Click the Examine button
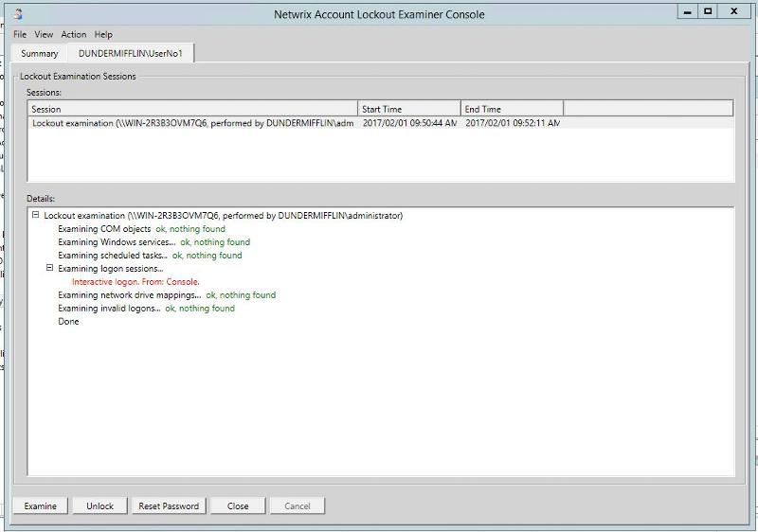 coord(40,505)
